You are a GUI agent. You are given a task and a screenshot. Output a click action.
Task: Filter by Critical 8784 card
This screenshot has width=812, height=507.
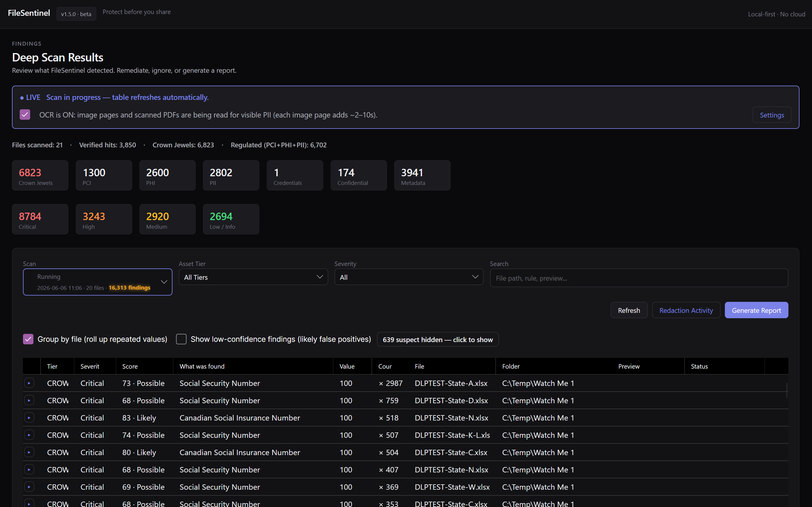point(40,219)
